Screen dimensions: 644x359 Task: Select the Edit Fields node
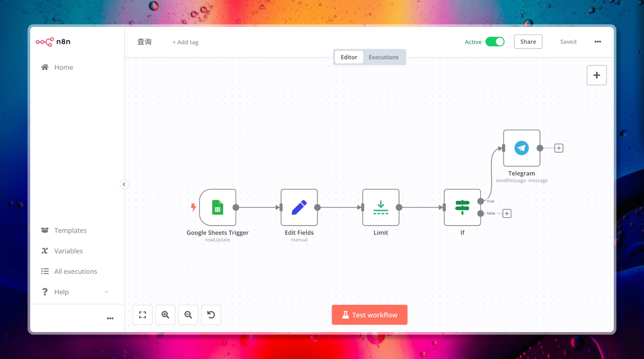coord(299,208)
